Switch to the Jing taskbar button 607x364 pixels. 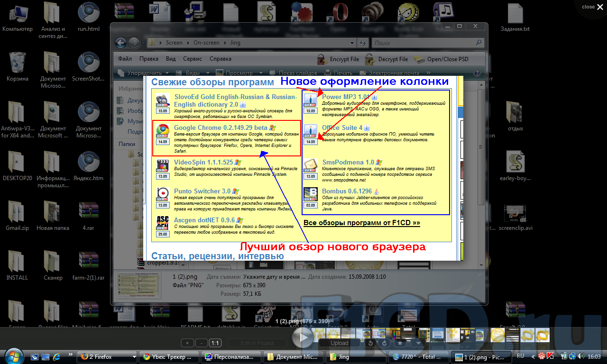(x=357, y=357)
